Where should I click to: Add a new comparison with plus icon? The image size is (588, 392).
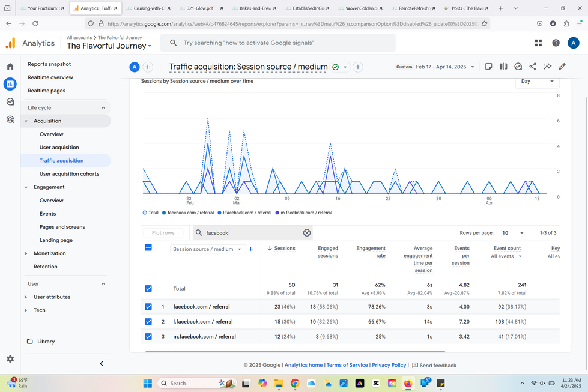point(148,67)
